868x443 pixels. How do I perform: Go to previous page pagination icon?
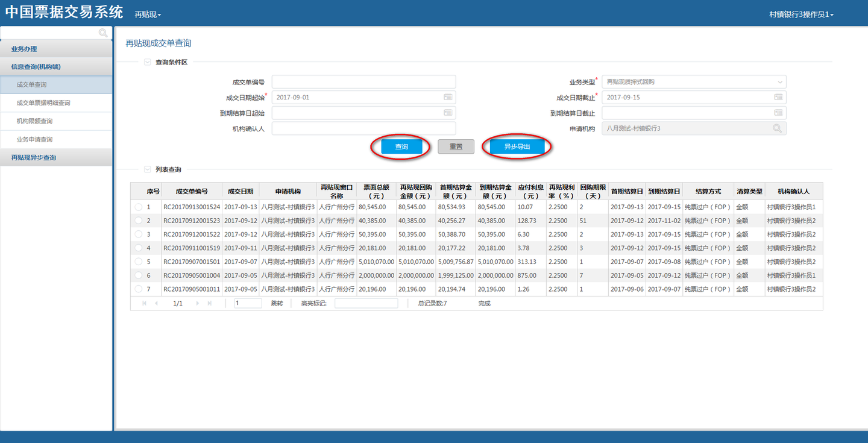[x=157, y=303]
